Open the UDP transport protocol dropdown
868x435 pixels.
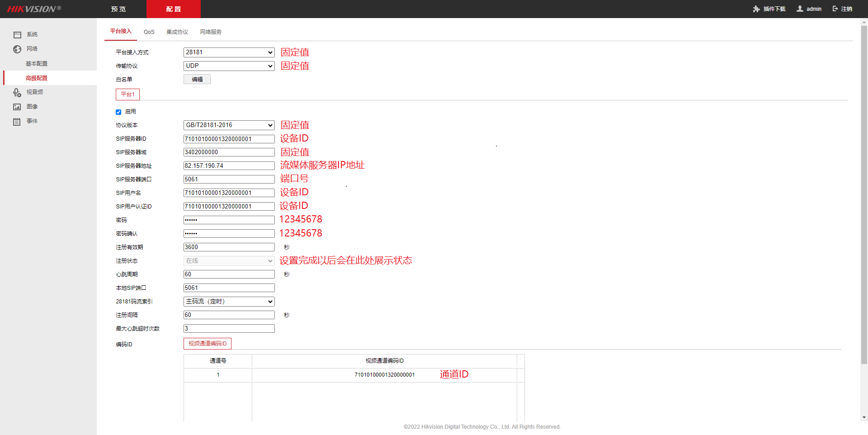tap(229, 66)
